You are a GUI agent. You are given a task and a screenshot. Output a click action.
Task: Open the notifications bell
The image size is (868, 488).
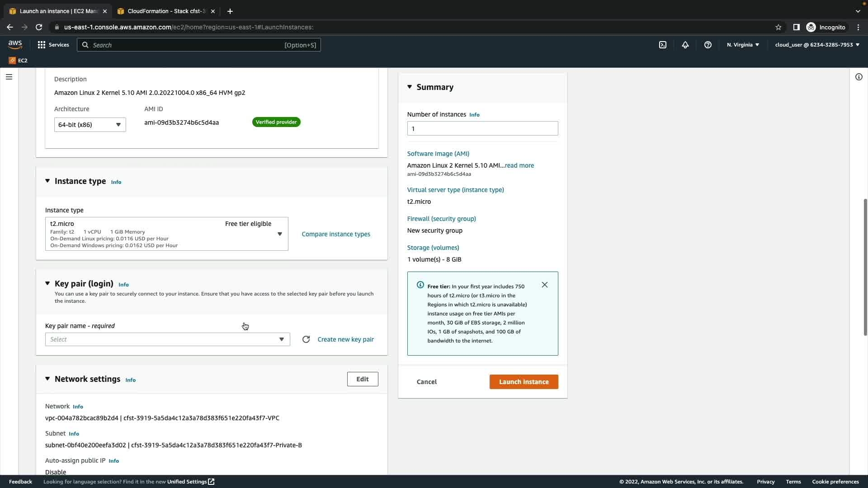point(685,45)
